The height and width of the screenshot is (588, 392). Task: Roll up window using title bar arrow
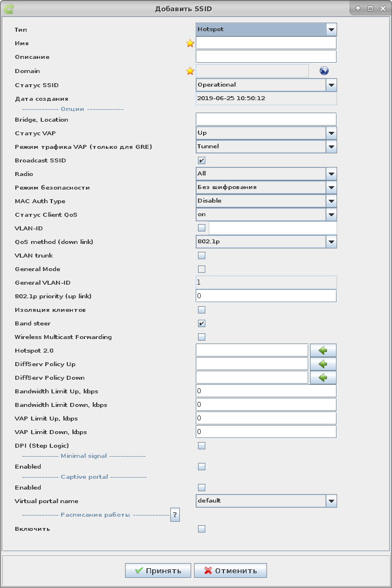tap(359, 9)
